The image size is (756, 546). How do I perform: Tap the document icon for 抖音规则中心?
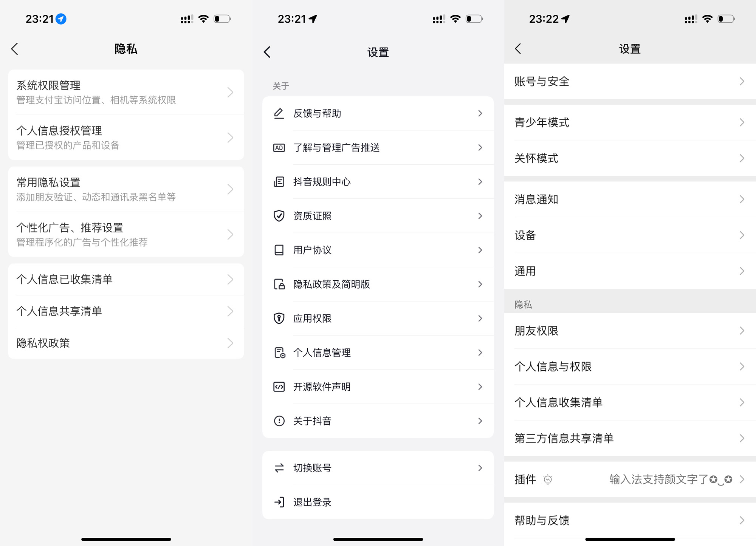[279, 182]
